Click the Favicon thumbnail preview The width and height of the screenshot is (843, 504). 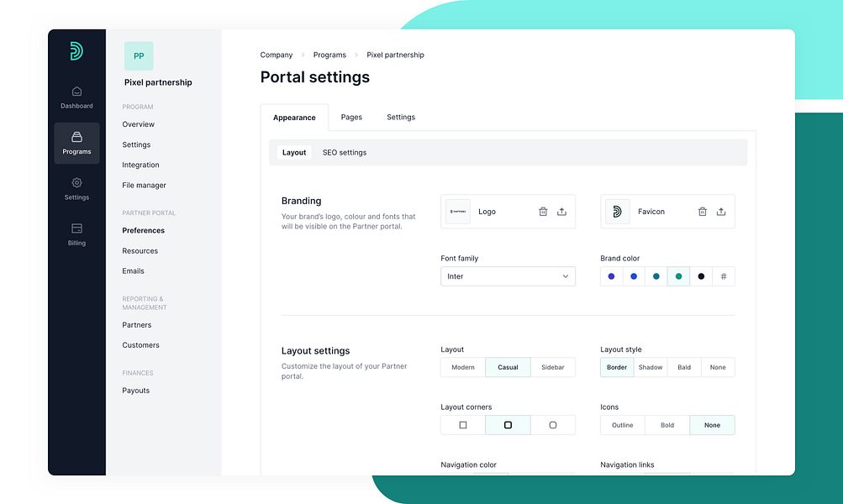617,212
